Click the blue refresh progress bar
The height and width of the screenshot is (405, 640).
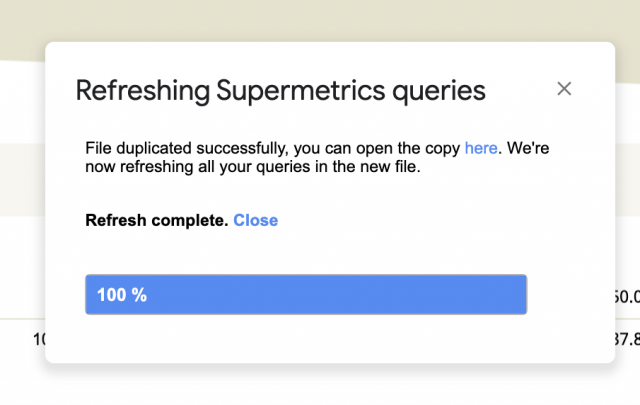pos(306,295)
